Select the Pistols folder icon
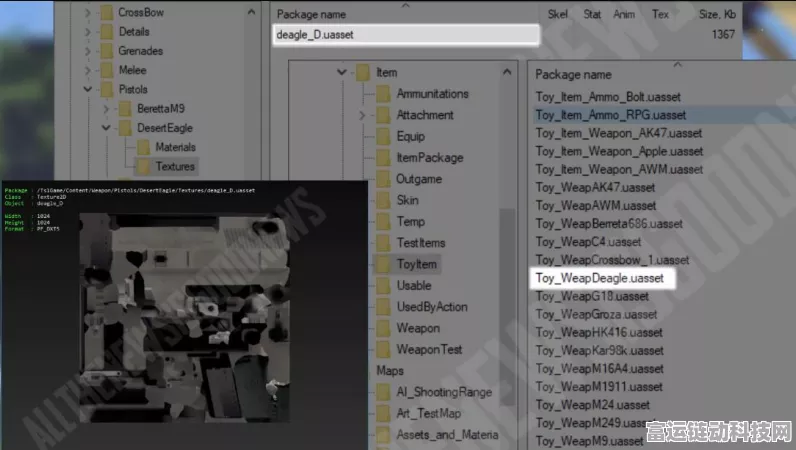This screenshot has height=450, width=796. 107,89
